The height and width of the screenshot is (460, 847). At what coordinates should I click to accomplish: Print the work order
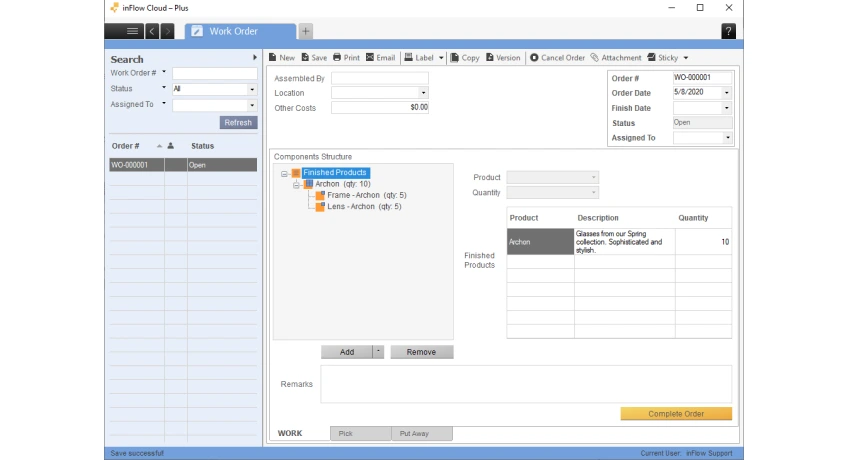coord(346,58)
